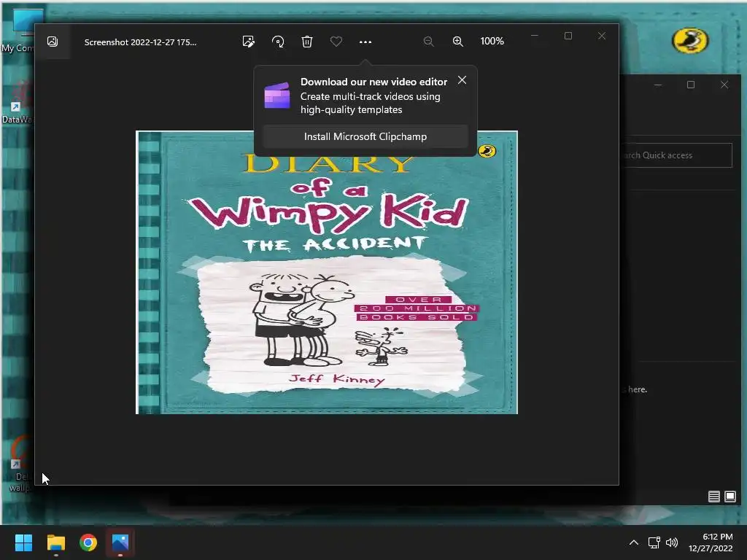The width and height of the screenshot is (747, 560).
Task: Click the Search Quick access field in Explorer
Action: (676, 155)
